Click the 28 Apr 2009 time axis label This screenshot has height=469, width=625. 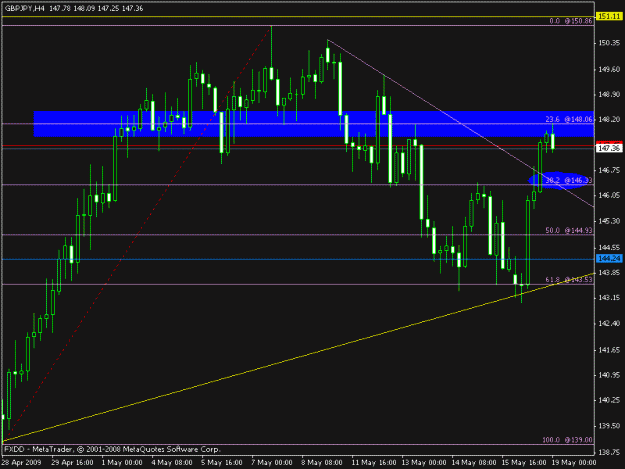(x=21, y=463)
